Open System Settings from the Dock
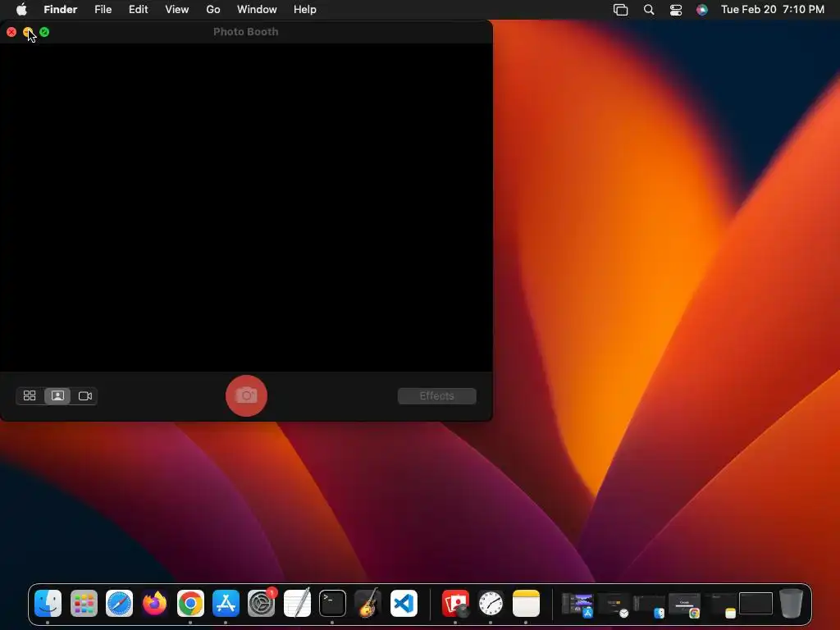Image resolution: width=840 pixels, height=630 pixels. 262,604
